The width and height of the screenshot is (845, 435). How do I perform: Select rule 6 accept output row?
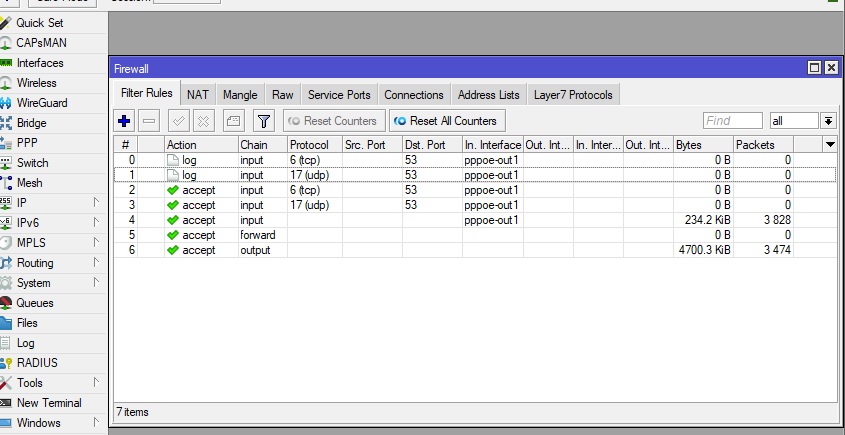click(x=475, y=250)
